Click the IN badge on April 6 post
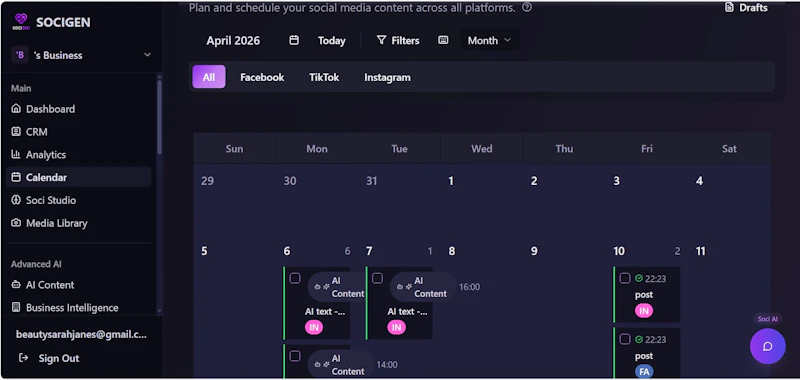Screen dimensions: 800x380 click(x=314, y=327)
